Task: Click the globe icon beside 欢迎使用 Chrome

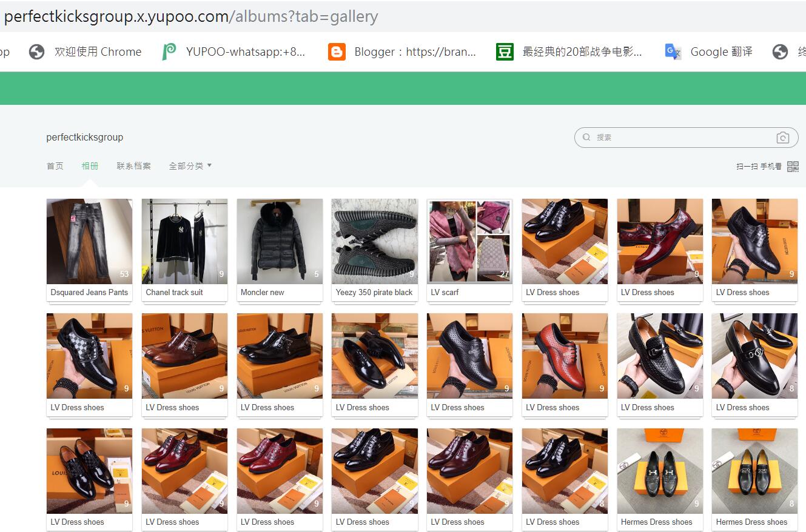Action: [x=37, y=52]
